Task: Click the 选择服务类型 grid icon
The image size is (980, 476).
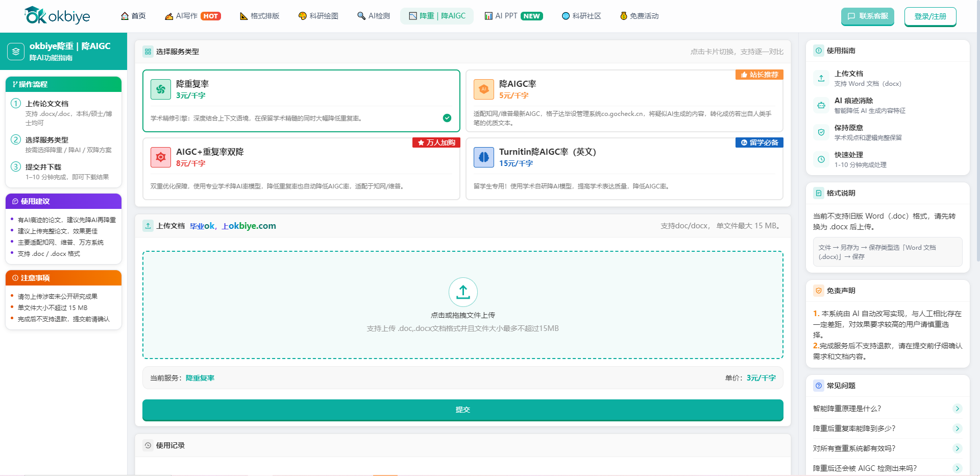Action: [148, 52]
